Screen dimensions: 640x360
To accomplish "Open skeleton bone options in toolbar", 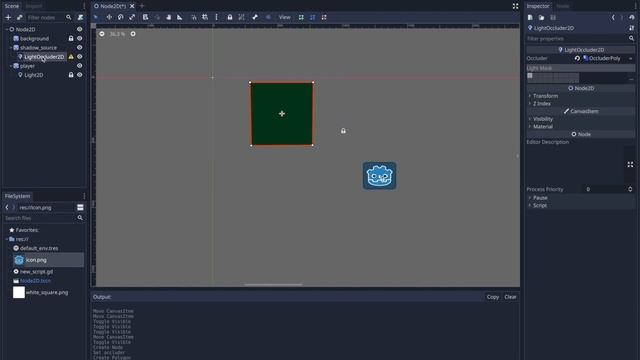I will click(255, 17).
